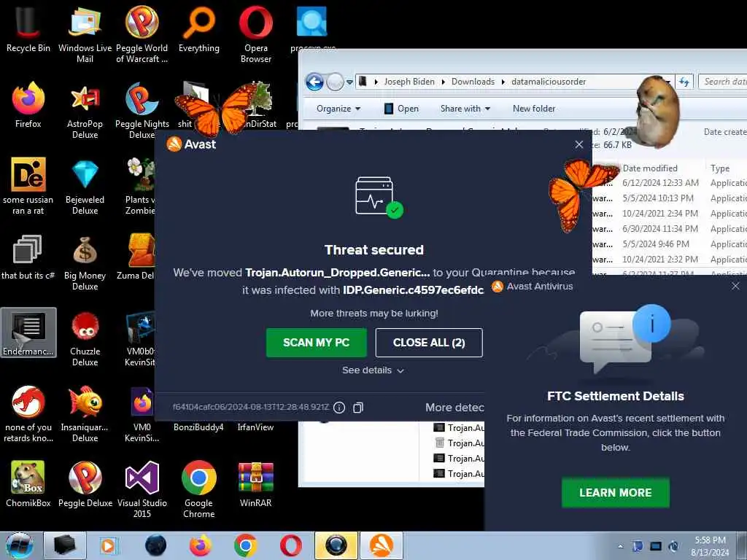
Task: Select BonziBuddy4 desktop shortcut
Action: pos(198,427)
